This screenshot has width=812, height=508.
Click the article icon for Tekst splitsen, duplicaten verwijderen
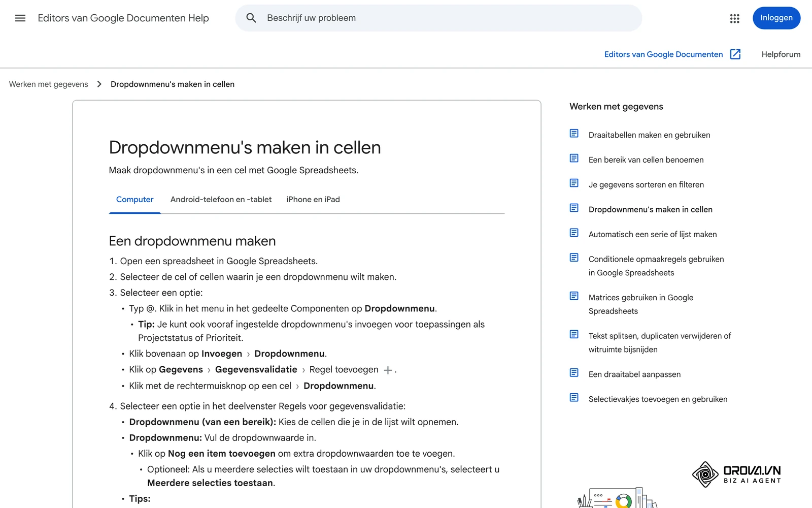pyautogui.click(x=574, y=335)
